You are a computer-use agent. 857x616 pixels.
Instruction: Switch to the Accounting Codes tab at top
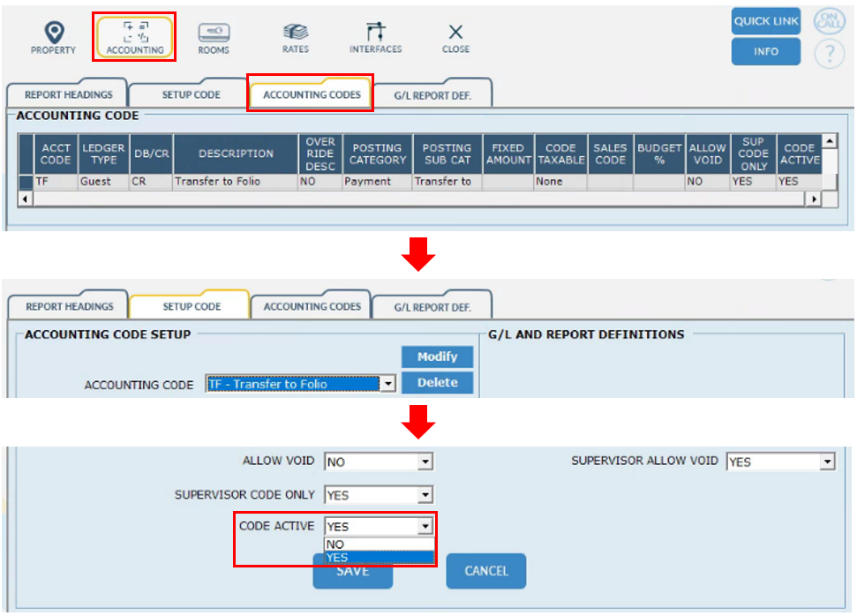coord(312,94)
